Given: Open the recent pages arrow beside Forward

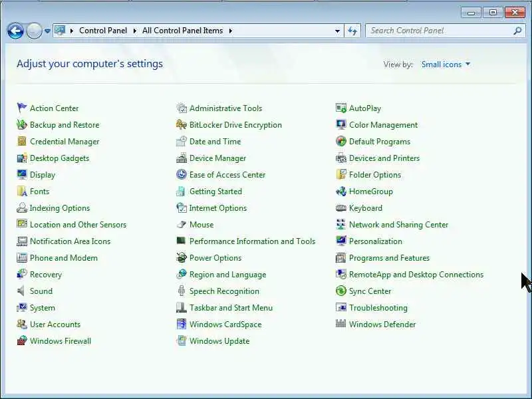Looking at the screenshot, I should [x=47, y=31].
